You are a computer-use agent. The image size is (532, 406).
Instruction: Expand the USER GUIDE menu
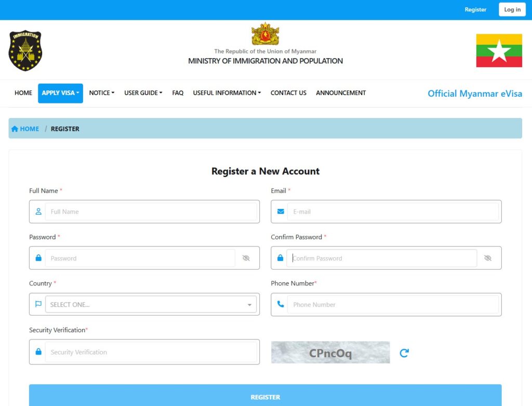[x=143, y=93]
